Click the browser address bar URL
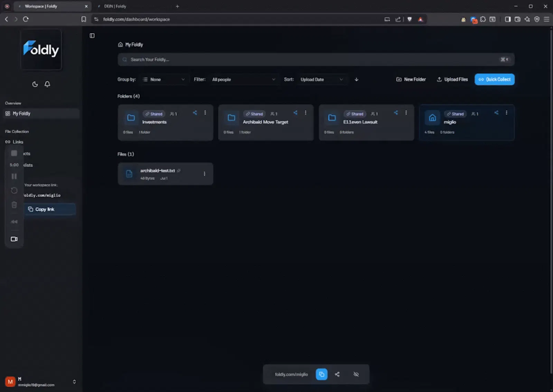The image size is (553, 392). [136, 19]
